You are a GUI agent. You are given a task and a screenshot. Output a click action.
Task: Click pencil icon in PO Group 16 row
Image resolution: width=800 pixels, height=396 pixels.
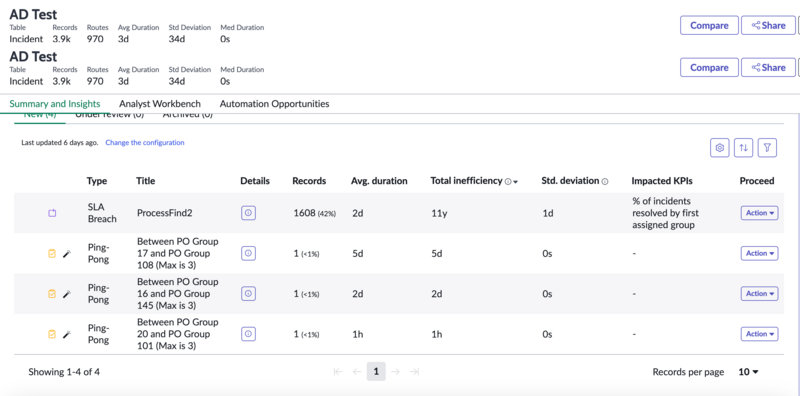(66, 293)
